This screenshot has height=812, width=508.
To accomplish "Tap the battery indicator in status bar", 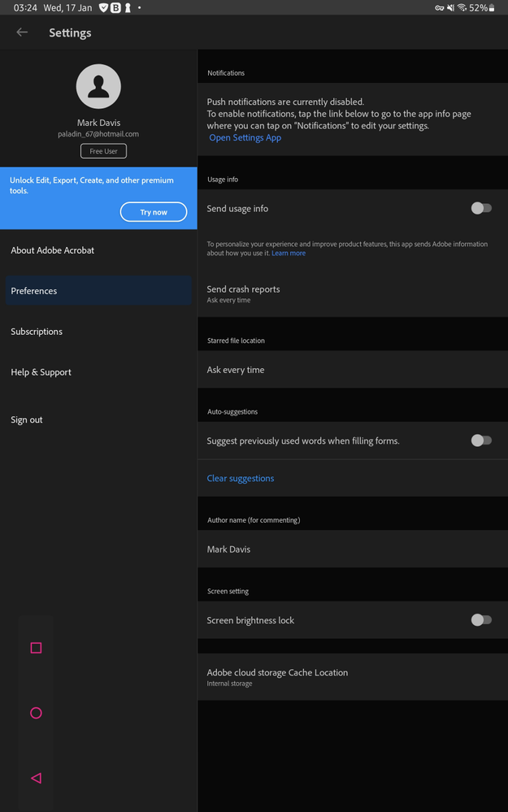I will click(492, 7).
